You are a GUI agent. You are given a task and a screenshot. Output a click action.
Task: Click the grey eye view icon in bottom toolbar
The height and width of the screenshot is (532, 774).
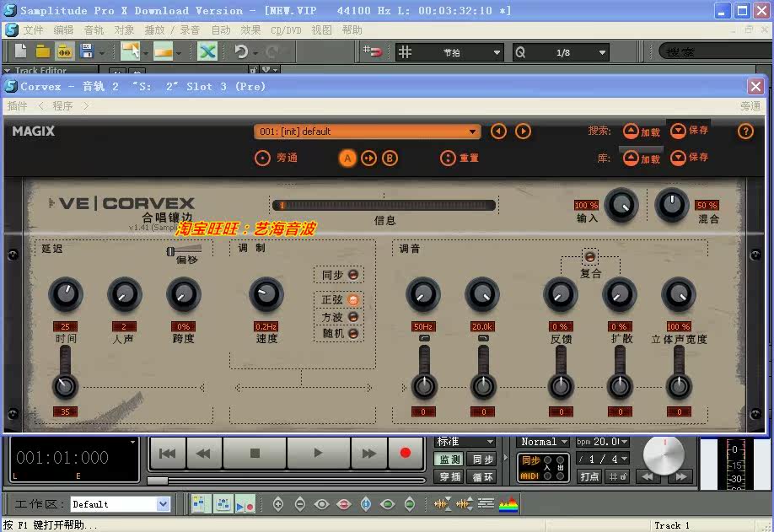321,504
